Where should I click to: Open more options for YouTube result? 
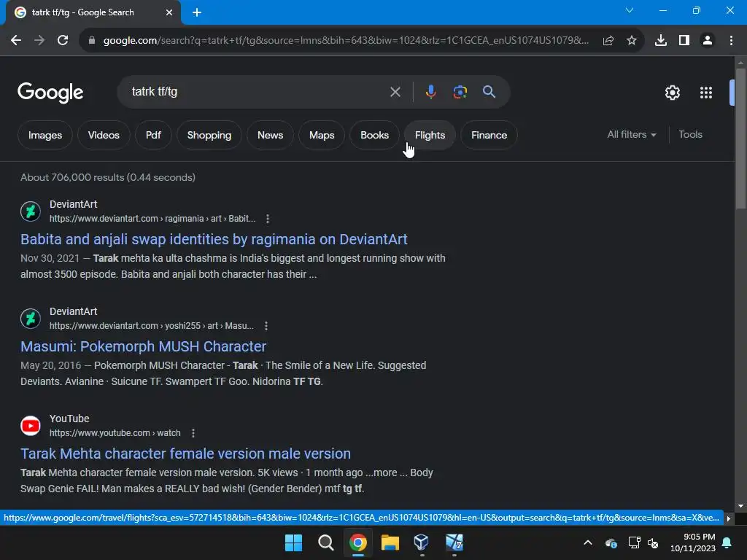tap(193, 433)
